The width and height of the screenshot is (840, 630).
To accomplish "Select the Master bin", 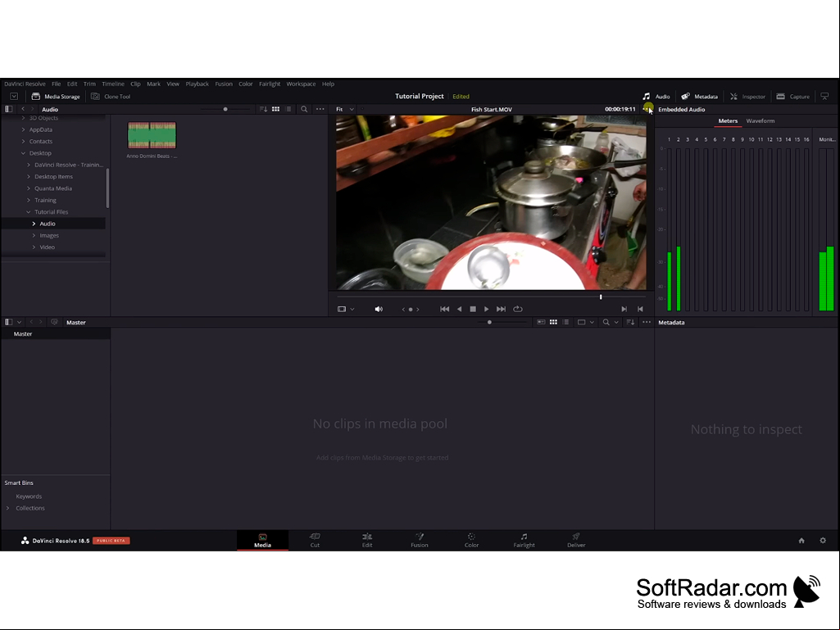I will (x=56, y=333).
